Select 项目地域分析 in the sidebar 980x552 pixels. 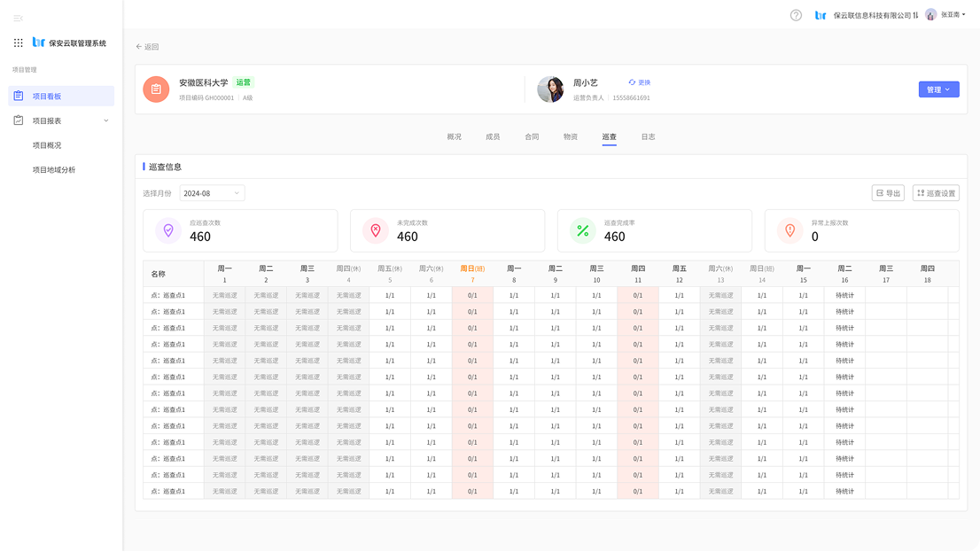54,169
